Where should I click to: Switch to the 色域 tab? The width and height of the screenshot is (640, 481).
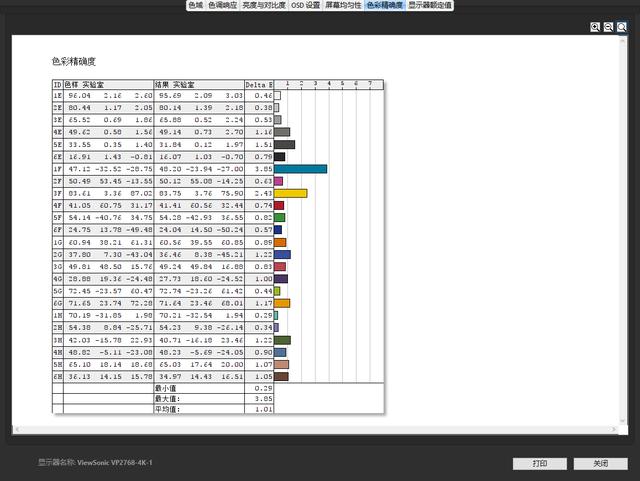click(x=196, y=5)
